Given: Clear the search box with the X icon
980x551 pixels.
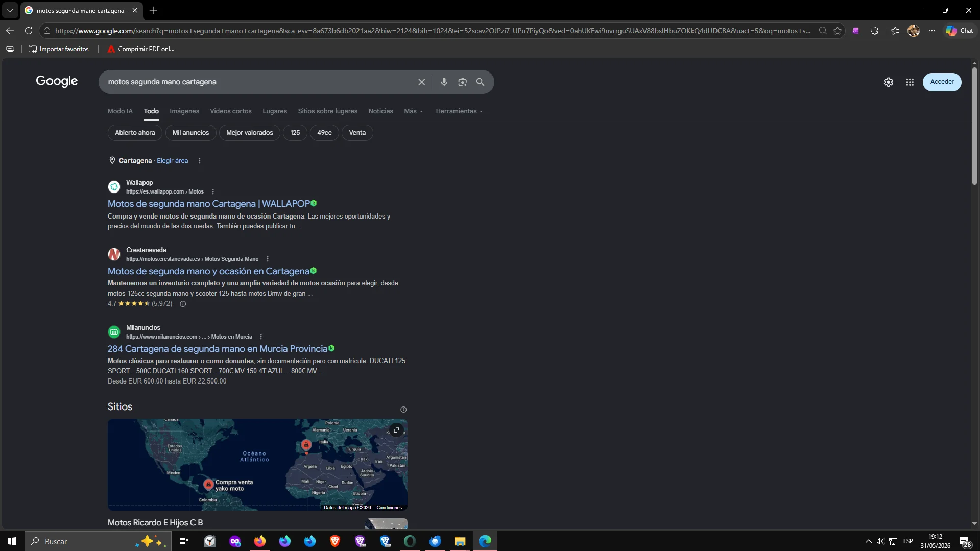Looking at the screenshot, I should click(x=421, y=82).
